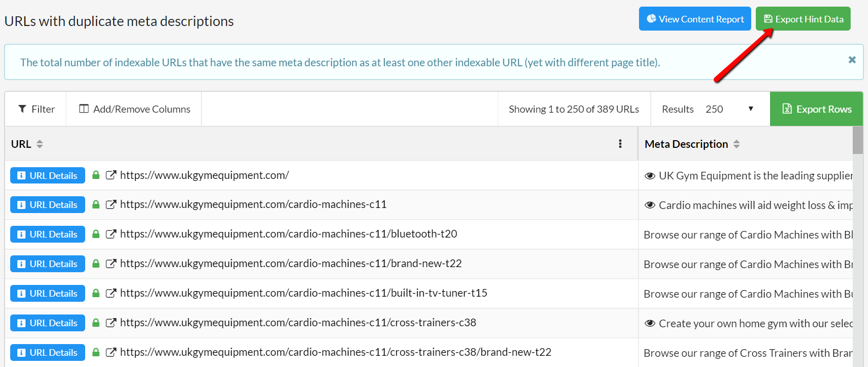Click the table's vertical scrollbar thumb
Screen dimensions: 868x367
[x=857, y=140]
